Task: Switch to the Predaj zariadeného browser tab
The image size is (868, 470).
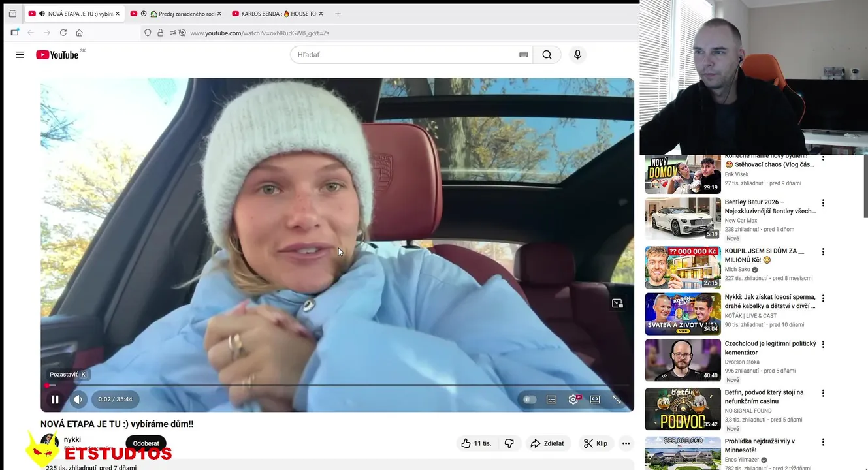Action: (175, 14)
